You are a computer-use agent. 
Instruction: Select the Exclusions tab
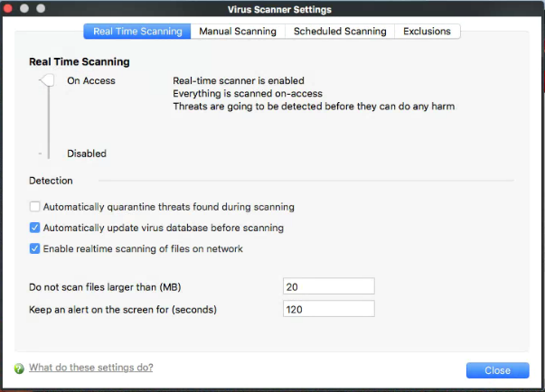428,32
